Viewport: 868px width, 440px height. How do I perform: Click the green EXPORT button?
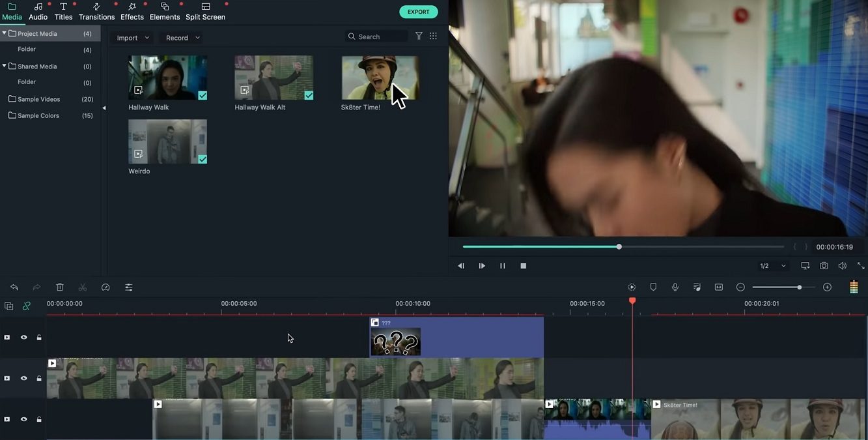[x=418, y=11]
